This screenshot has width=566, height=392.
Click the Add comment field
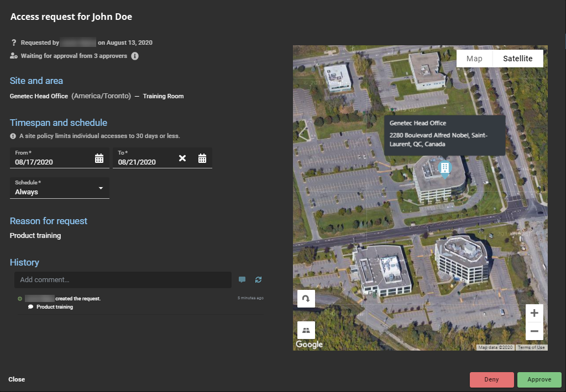tap(123, 279)
